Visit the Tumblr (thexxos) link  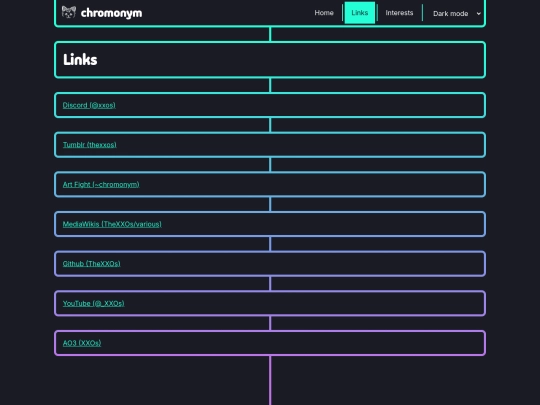tap(90, 145)
